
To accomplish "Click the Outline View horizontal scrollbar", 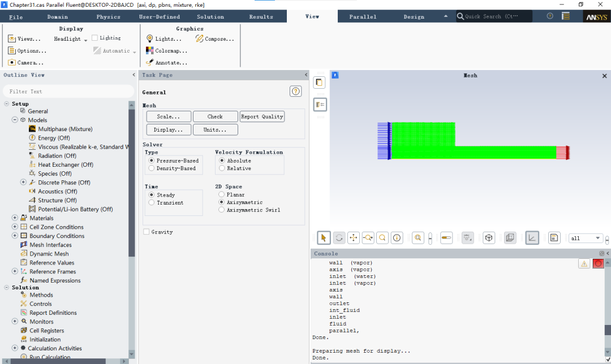I will click(x=58, y=361).
